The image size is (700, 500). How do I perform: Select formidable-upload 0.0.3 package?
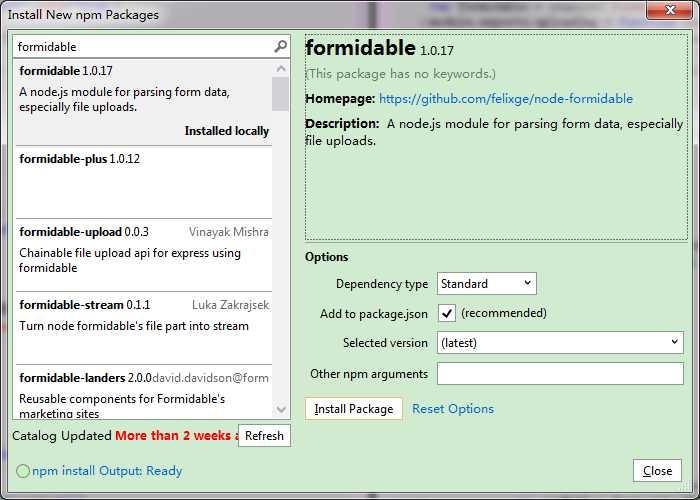pyautogui.click(x=144, y=255)
